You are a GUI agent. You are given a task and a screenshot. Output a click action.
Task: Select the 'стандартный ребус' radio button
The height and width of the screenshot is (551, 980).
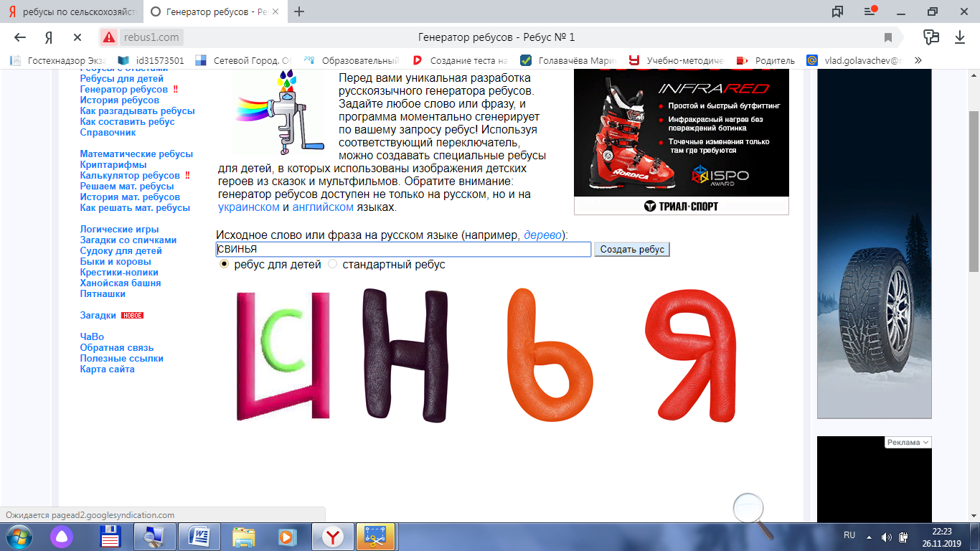[332, 264]
